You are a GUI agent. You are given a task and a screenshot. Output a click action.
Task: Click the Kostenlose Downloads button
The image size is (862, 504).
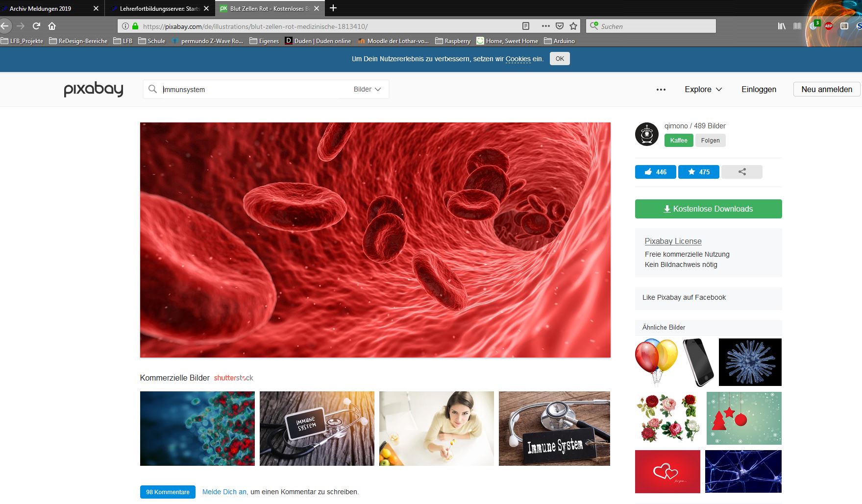(709, 209)
